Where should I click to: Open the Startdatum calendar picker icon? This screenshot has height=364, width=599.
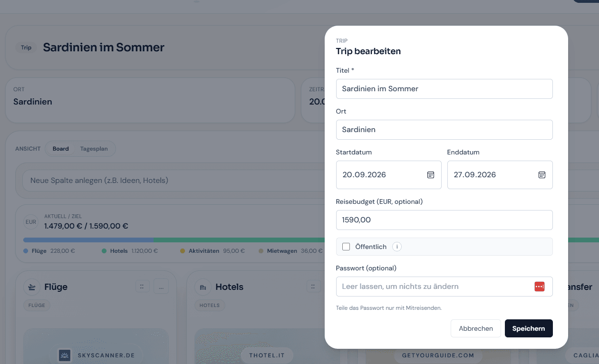tap(430, 175)
